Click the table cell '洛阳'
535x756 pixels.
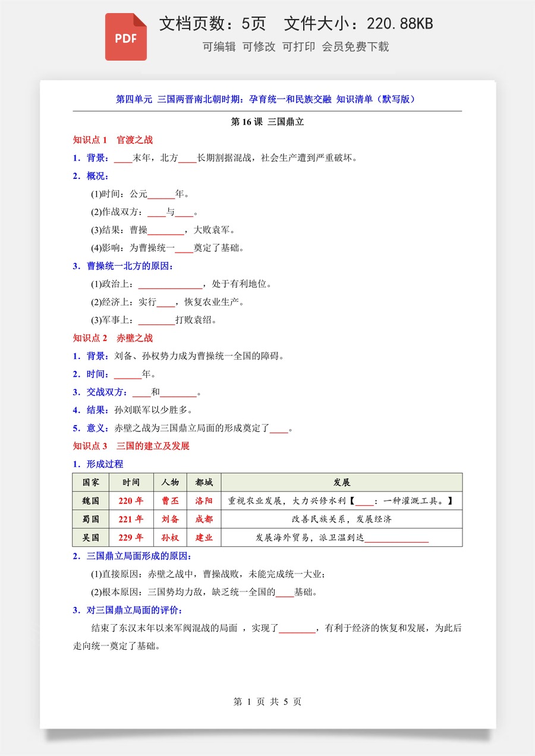(x=204, y=501)
